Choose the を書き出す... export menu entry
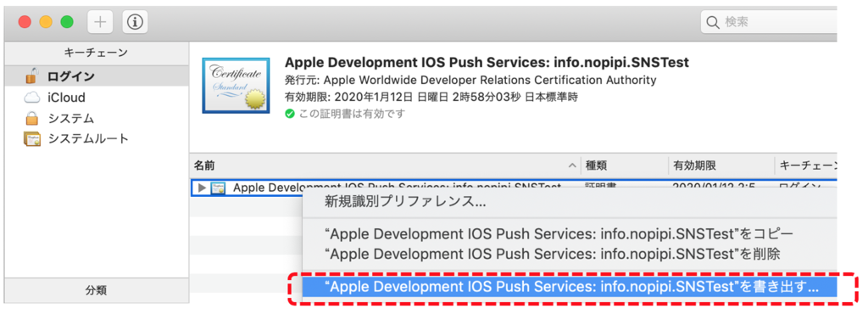Screen dimensions: 868x314 pos(570,288)
